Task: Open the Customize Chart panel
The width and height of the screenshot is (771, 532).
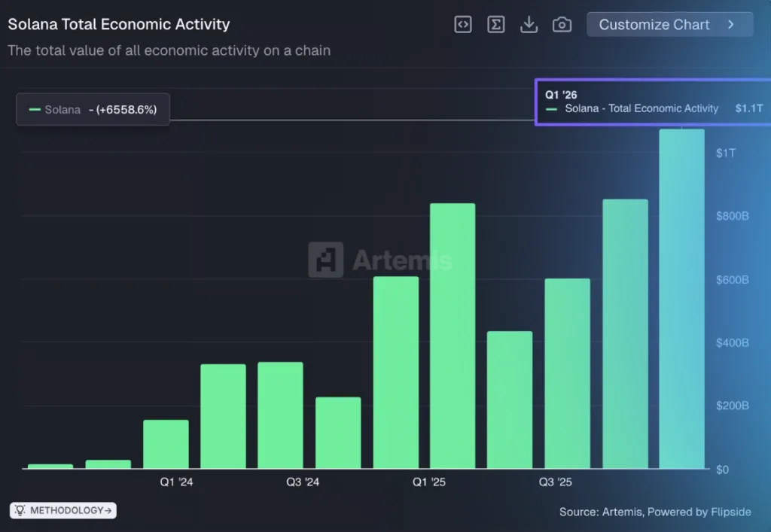Action: pyautogui.click(x=669, y=25)
